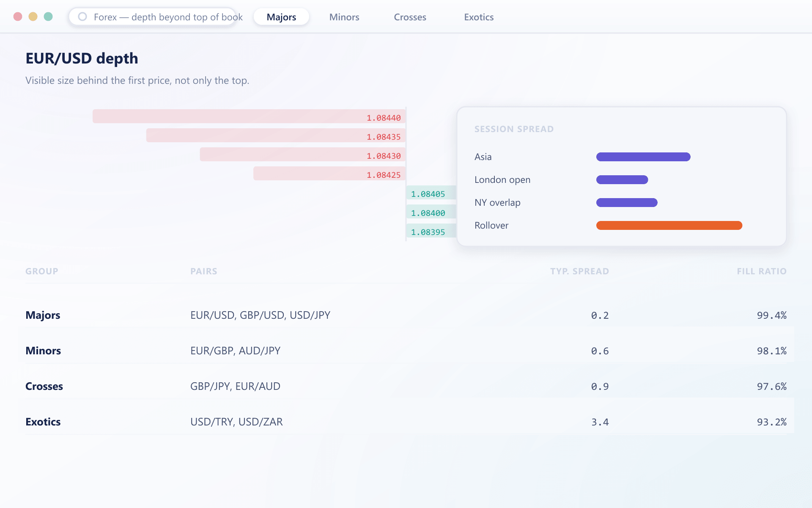Select the EUR/GBP, AUD/JPY pairs cell
This screenshot has width=812, height=508.
point(235,351)
